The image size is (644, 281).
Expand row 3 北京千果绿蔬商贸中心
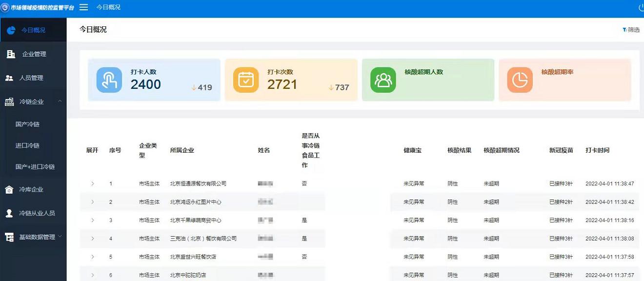[x=93, y=220]
